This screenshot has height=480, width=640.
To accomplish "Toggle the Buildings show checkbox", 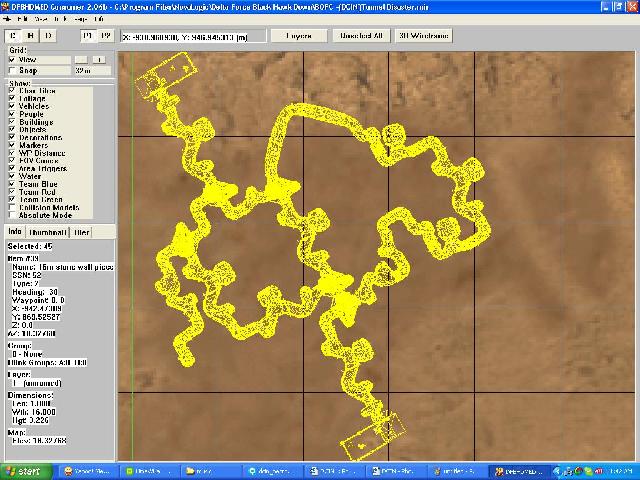I will (12, 121).
